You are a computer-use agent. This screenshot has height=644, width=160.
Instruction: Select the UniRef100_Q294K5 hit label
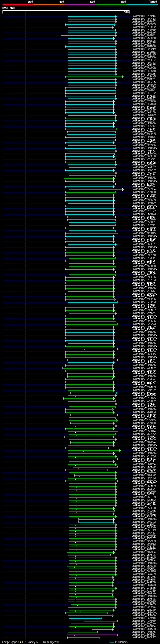(x=143, y=77)
